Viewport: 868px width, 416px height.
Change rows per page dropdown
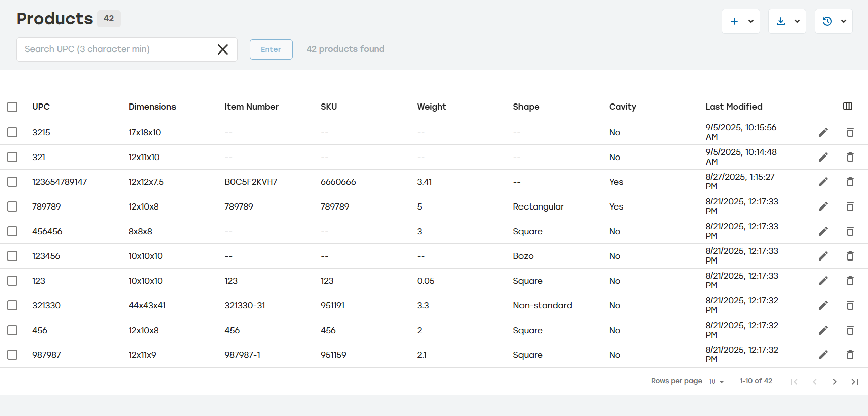point(716,381)
